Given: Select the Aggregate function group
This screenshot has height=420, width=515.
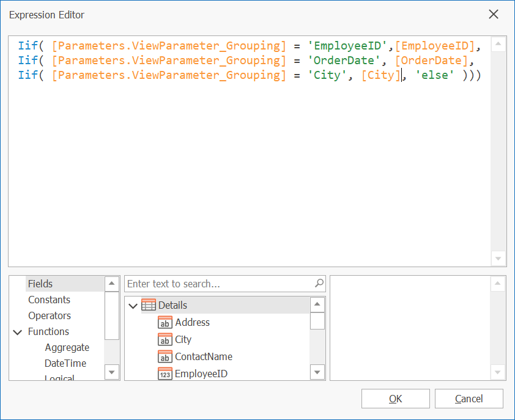Looking at the screenshot, I should (x=67, y=347).
